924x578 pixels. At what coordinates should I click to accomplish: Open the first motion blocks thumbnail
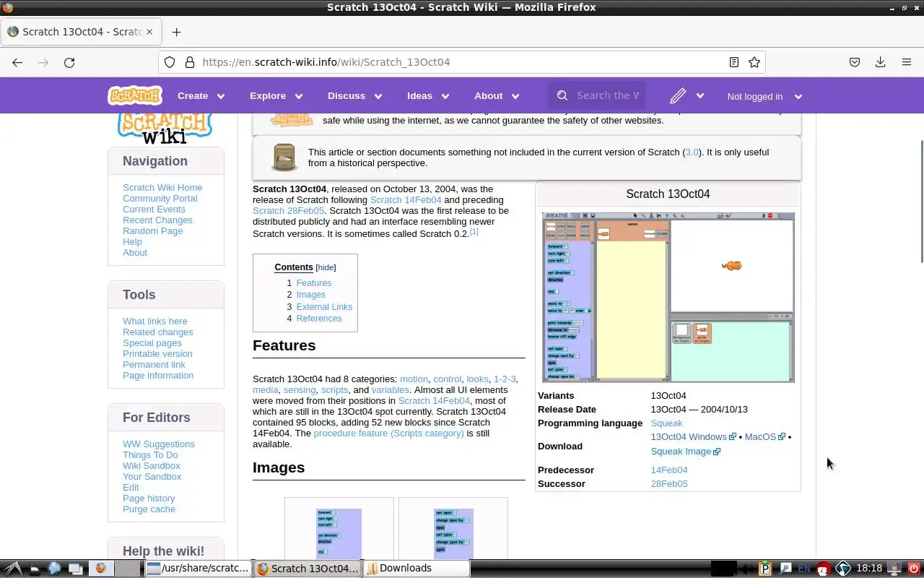pos(339,533)
